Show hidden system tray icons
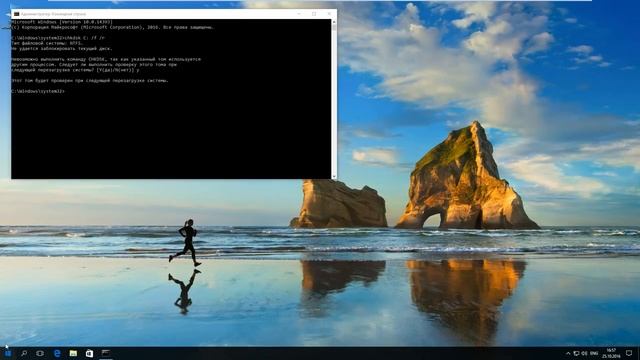This screenshot has height=360, width=640. click(x=568, y=353)
